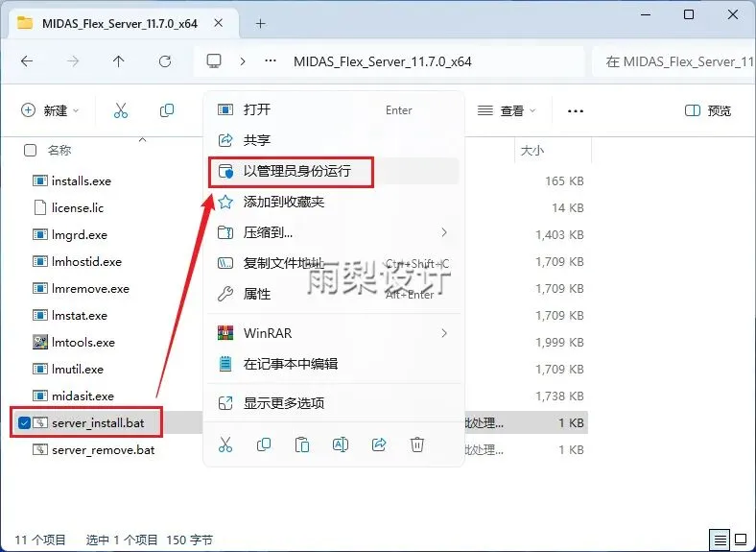
Task: Select license.lic file
Action: coord(78,208)
